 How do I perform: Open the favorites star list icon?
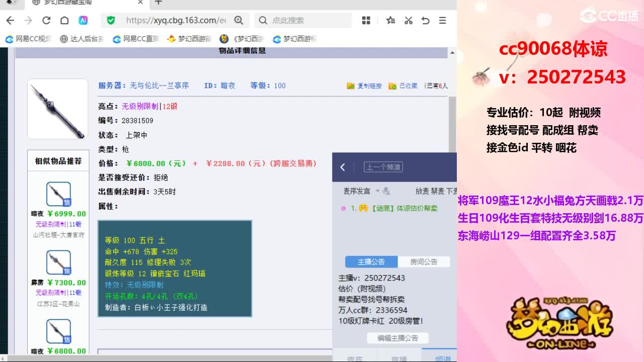tap(390, 20)
